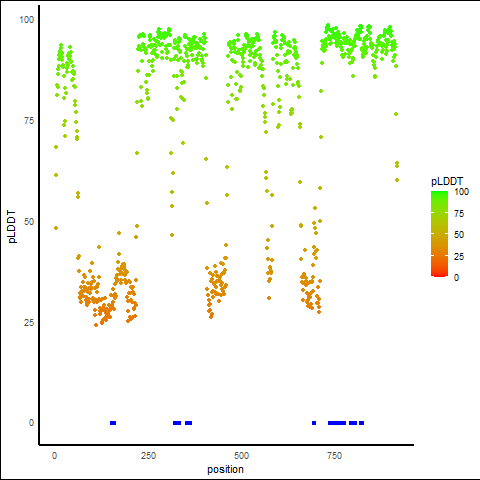Viewport: 480px width, 480px height.
Task: Click the legend label 0
Action: point(456,278)
